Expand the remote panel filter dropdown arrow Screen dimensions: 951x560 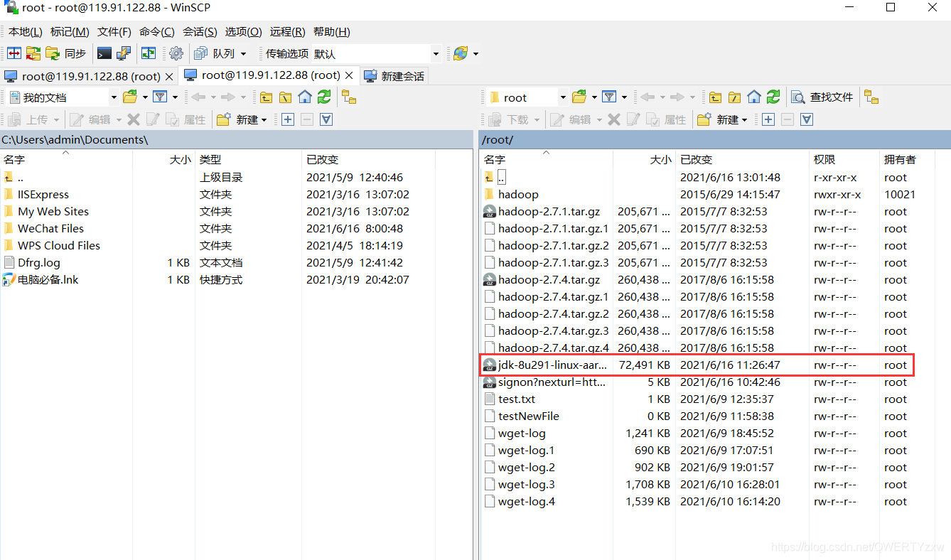[x=624, y=97]
